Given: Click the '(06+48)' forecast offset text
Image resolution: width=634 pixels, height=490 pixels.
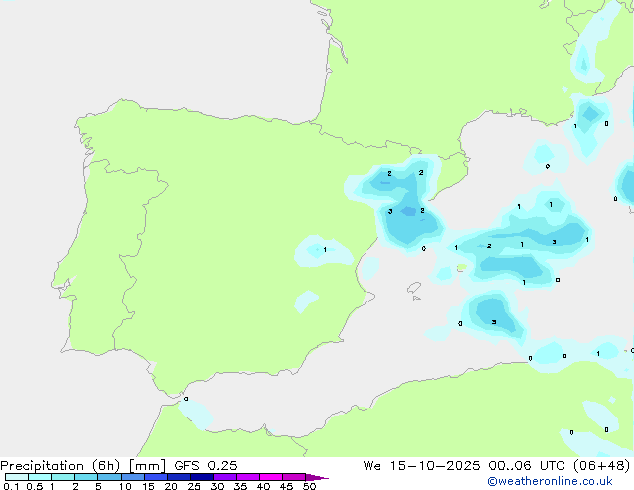Looking at the screenshot, I should (x=602, y=466).
